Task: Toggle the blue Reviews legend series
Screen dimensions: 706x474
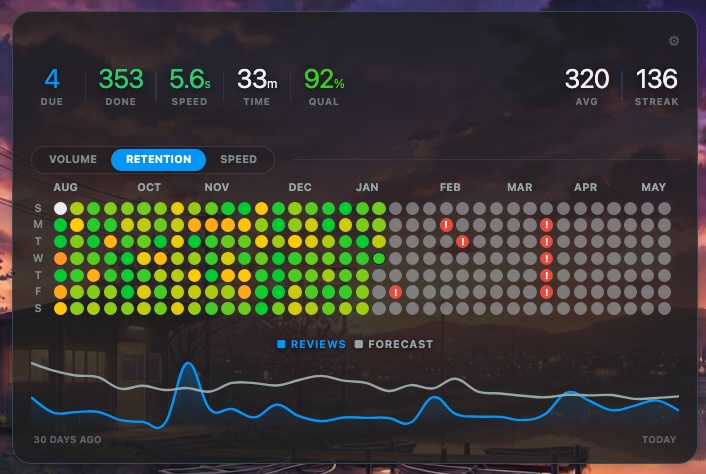Action: pyautogui.click(x=311, y=344)
